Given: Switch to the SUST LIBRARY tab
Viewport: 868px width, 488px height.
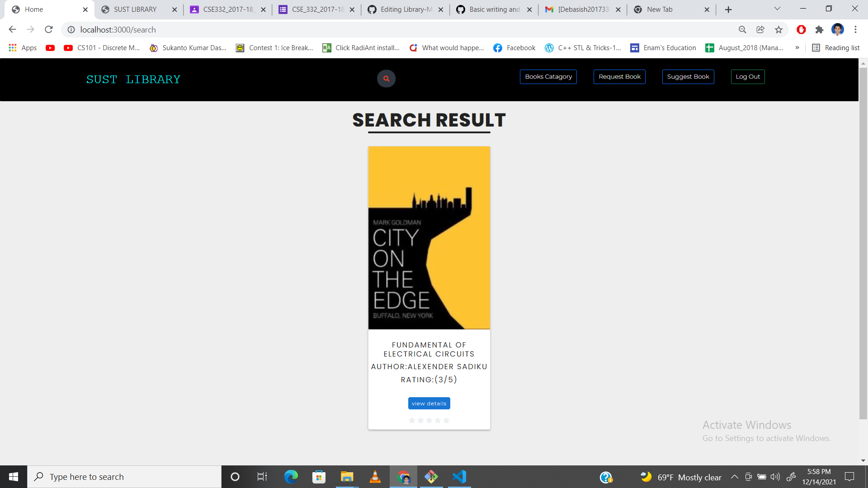Looking at the screenshot, I should [x=135, y=9].
